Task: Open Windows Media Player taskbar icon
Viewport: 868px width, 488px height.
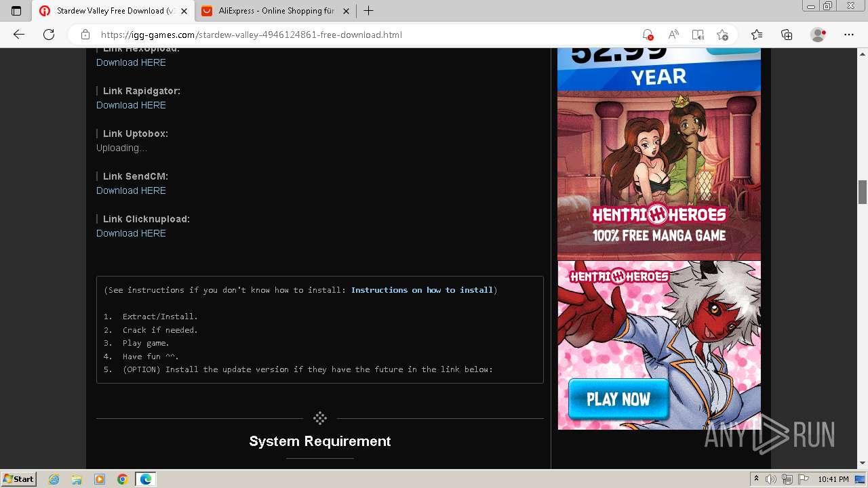Action: coord(100,479)
